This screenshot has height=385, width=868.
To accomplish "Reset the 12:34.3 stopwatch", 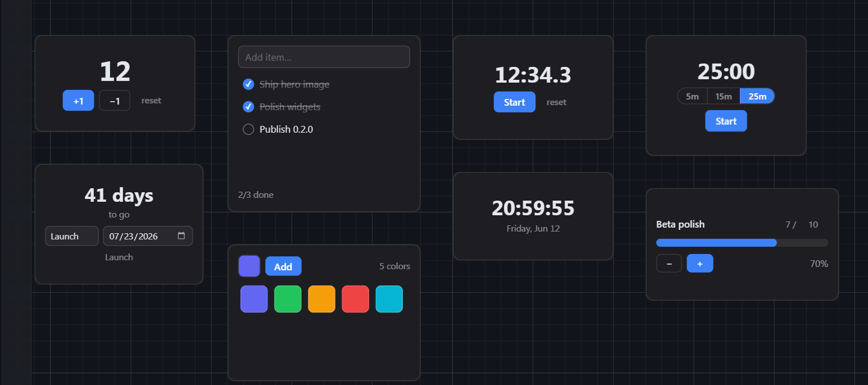I will coord(556,102).
